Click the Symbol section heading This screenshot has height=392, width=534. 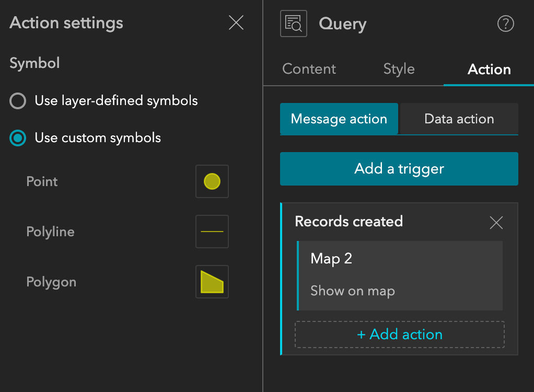pyautogui.click(x=34, y=64)
